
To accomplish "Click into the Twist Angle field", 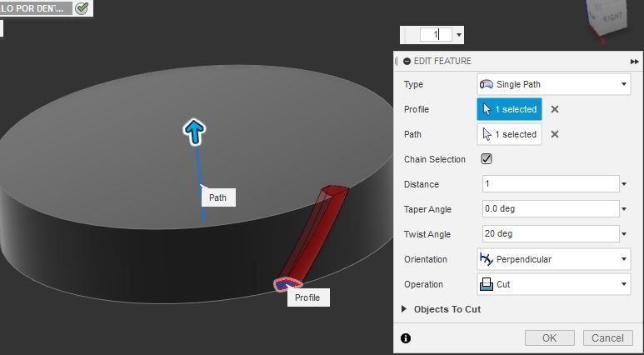I will (x=551, y=234).
